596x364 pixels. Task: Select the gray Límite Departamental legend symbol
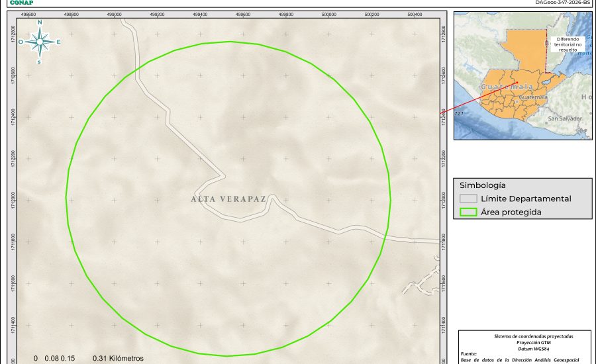tap(468, 199)
